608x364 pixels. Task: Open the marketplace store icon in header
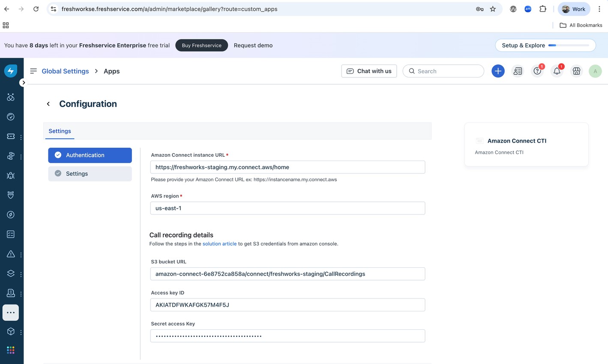(576, 71)
